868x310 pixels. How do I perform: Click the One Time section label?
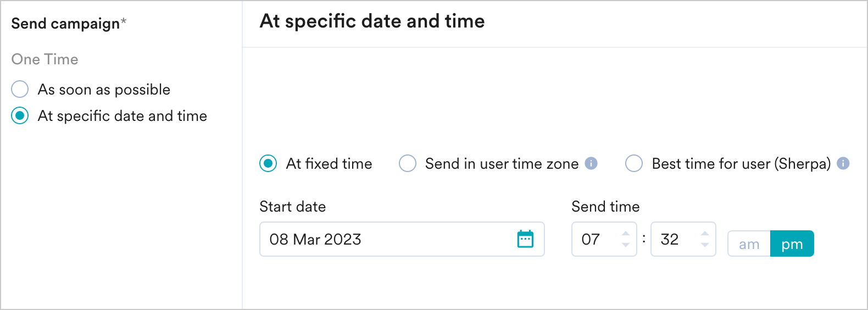44,59
